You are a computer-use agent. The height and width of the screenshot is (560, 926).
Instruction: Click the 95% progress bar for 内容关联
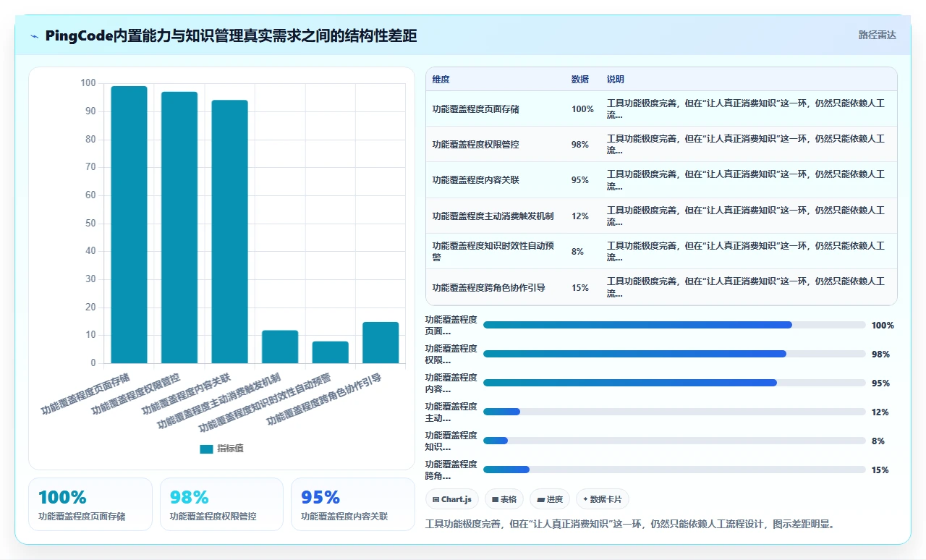[674, 383]
